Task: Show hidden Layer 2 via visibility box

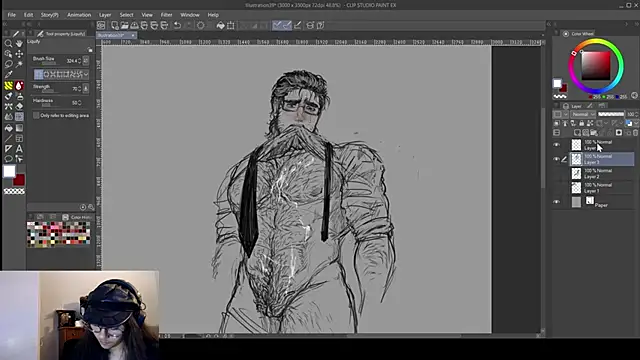Action: coord(556,173)
